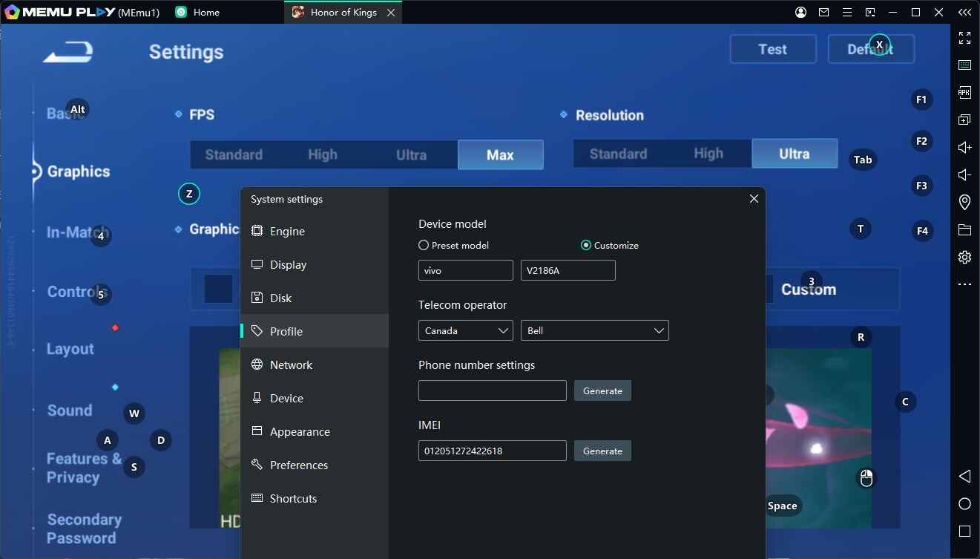Click the phone number input field

coord(493,390)
